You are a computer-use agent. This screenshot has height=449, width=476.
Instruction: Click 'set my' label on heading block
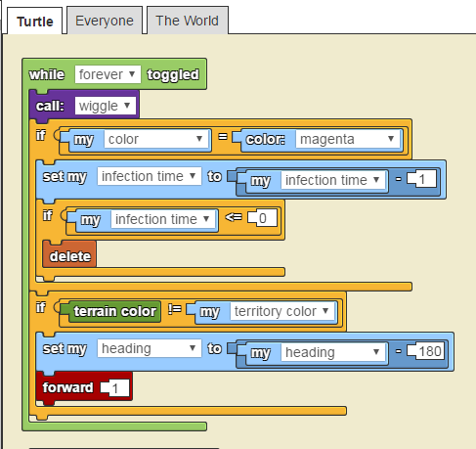click(x=65, y=348)
